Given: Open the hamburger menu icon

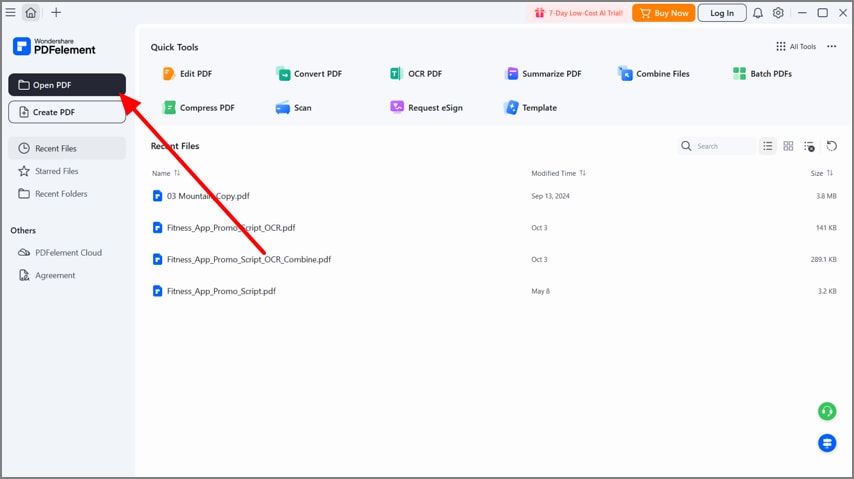Looking at the screenshot, I should pos(10,13).
